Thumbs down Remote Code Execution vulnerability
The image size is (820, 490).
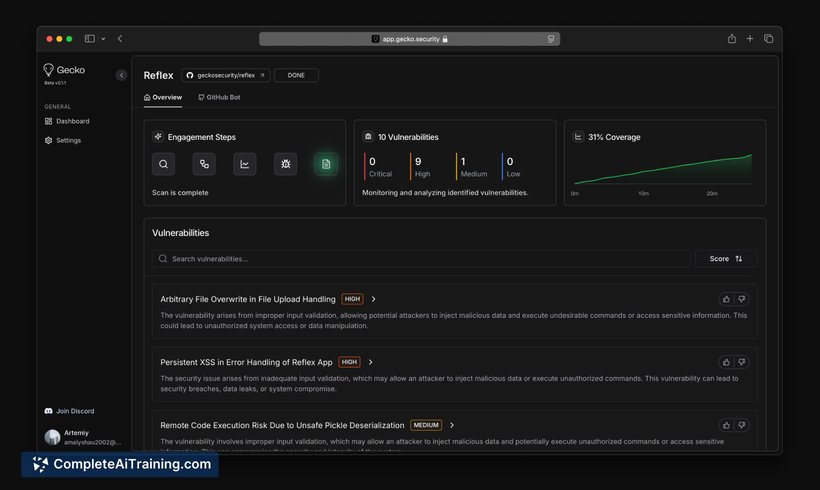coord(742,425)
